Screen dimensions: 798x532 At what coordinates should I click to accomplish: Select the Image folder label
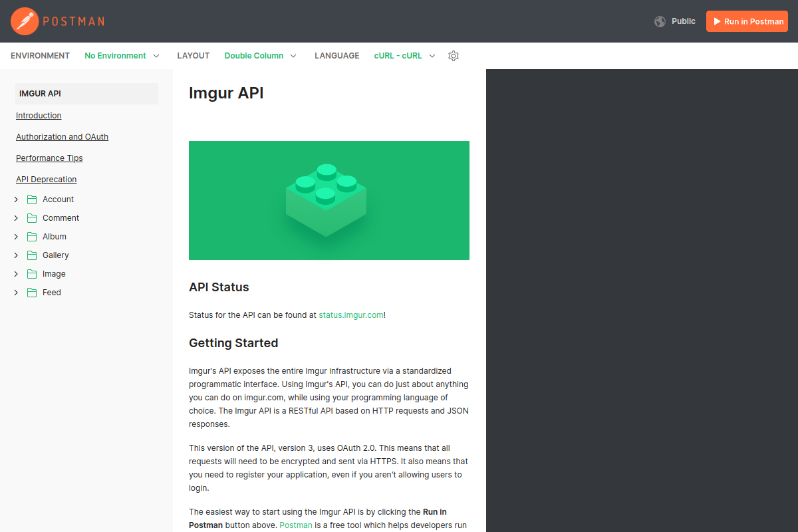pos(54,274)
